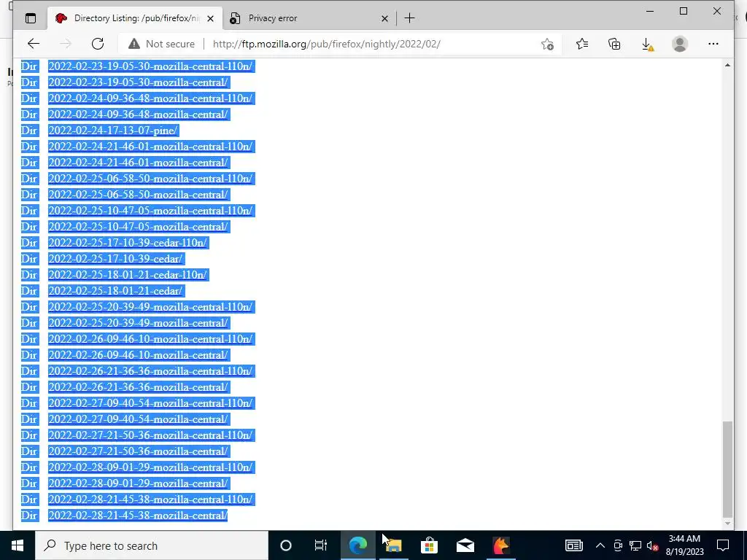Open 2022-02-28-21-45-38-mozilla-central/ link

tap(138, 516)
